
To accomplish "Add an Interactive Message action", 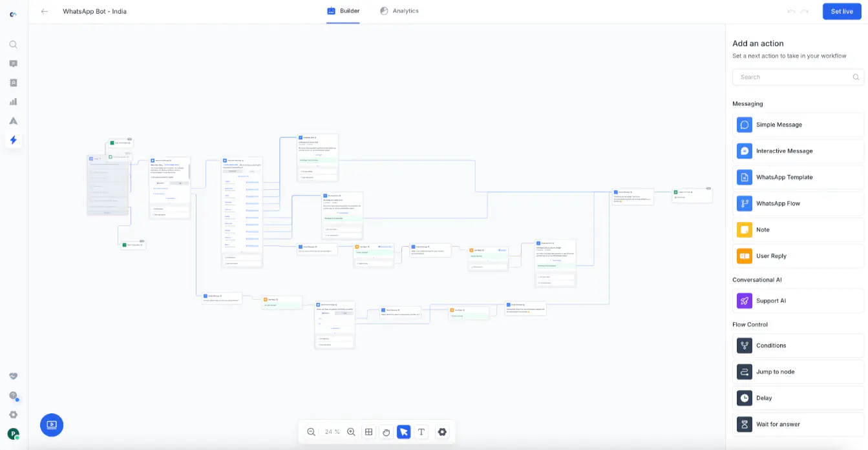I will pyautogui.click(x=798, y=151).
